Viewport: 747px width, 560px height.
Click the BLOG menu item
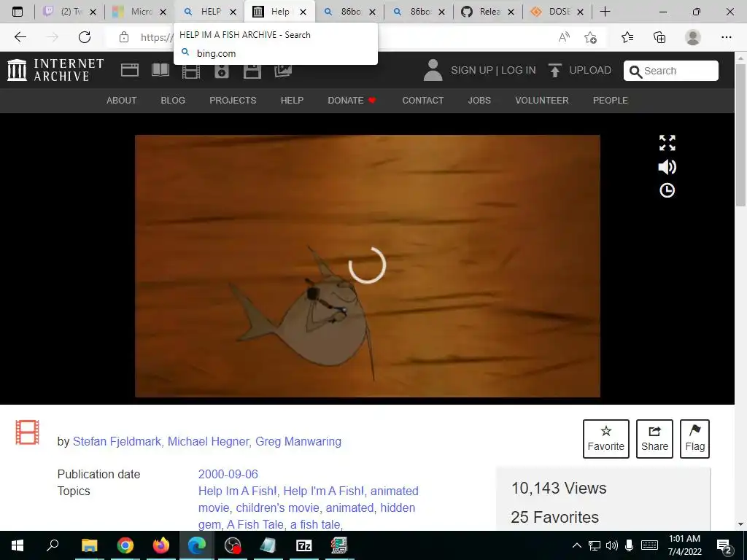tap(173, 101)
